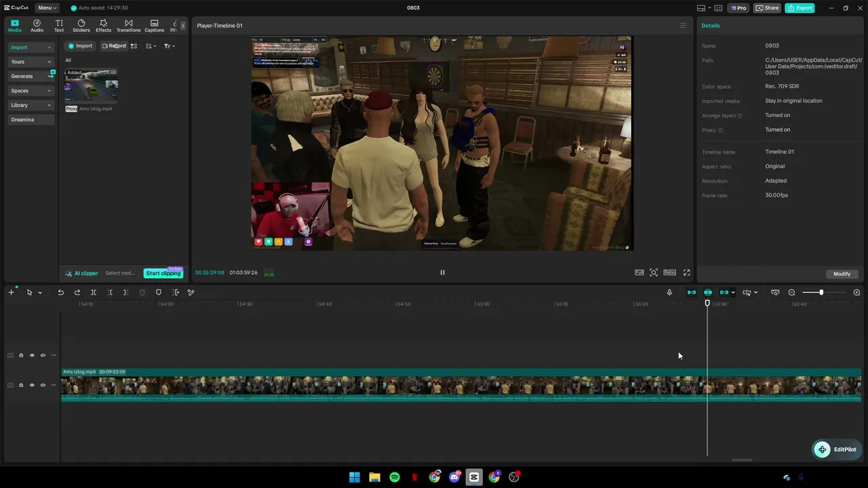Viewport: 868px width, 488px height.
Task: Lock the upper empty track
Action: click(x=21, y=355)
